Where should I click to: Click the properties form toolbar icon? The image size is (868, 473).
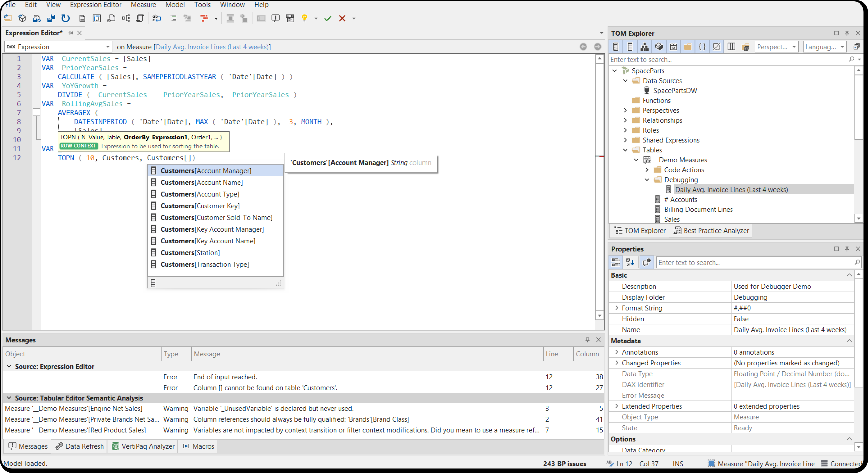[290, 18]
